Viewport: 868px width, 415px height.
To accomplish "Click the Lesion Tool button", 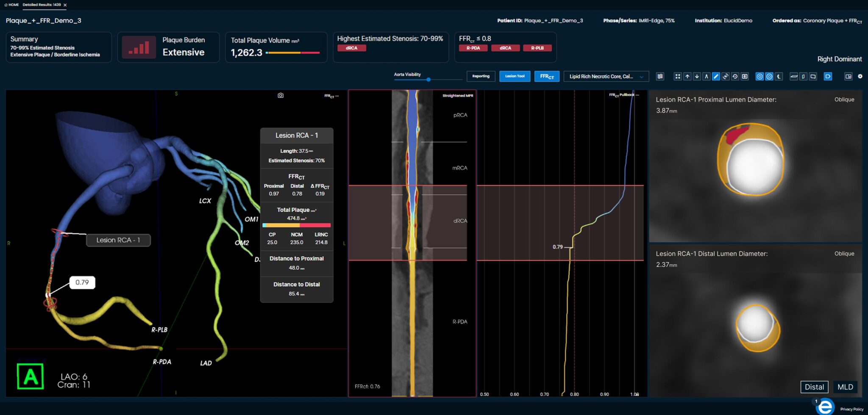I will coord(515,76).
